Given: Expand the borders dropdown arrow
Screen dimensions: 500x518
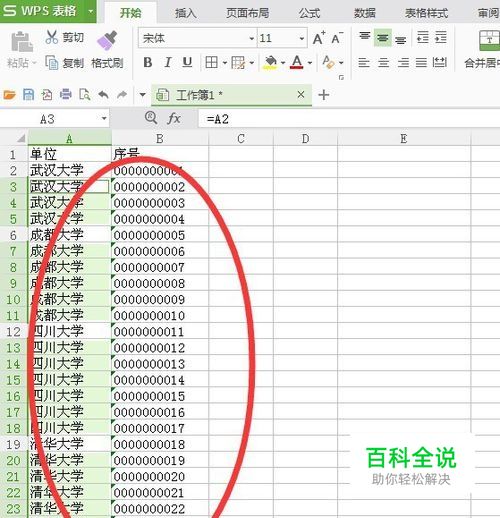Looking at the screenshot, I should pos(225,63).
